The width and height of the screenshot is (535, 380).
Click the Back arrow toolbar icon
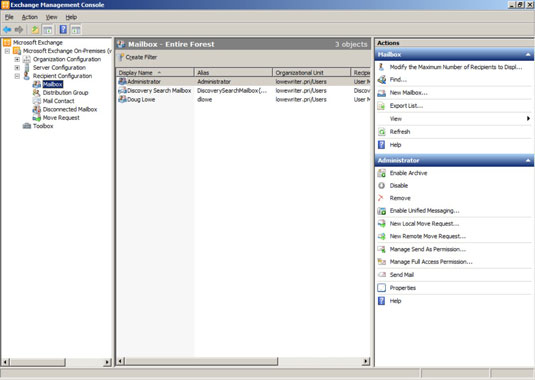pyautogui.click(x=7, y=30)
